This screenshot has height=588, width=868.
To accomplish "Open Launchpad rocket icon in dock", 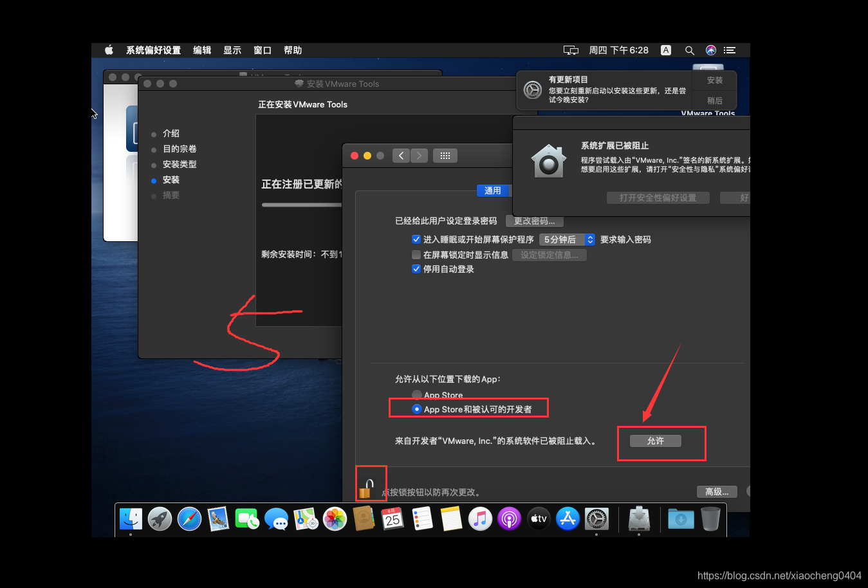I will pos(160,519).
